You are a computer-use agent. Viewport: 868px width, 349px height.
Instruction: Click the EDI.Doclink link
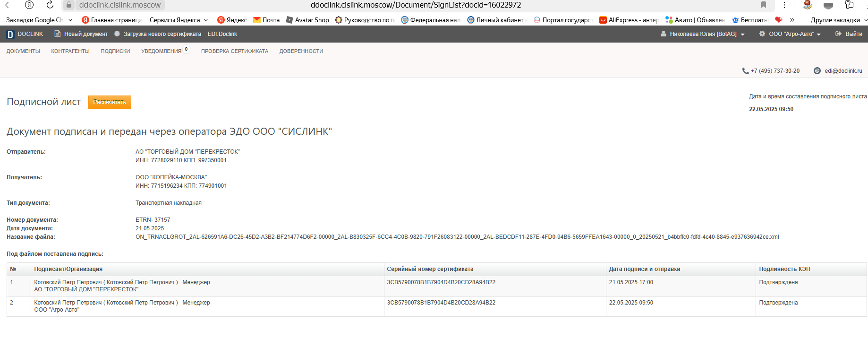coord(222,34)
